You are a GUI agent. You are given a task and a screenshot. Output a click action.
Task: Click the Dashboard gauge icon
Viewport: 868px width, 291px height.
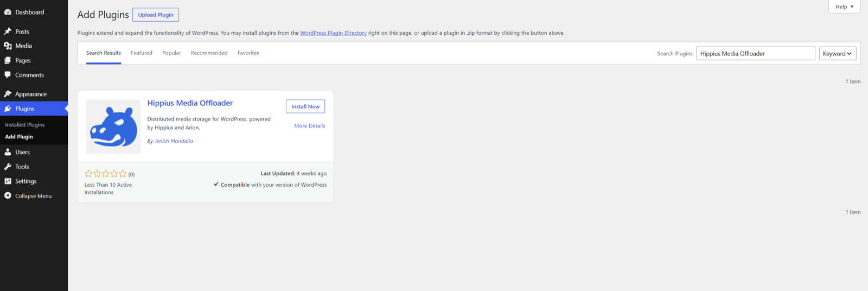pyautogui.click(x=8, y=12)
